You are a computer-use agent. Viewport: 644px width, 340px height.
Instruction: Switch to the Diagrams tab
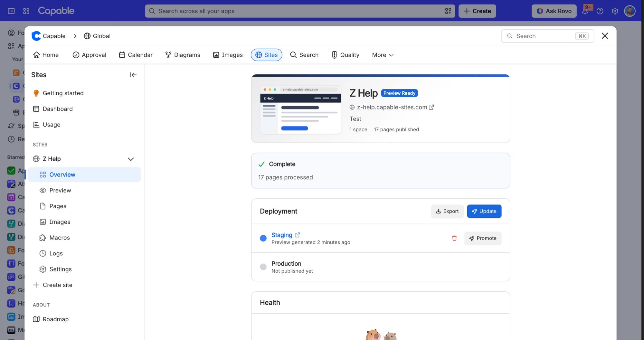(x=183, y=55)
